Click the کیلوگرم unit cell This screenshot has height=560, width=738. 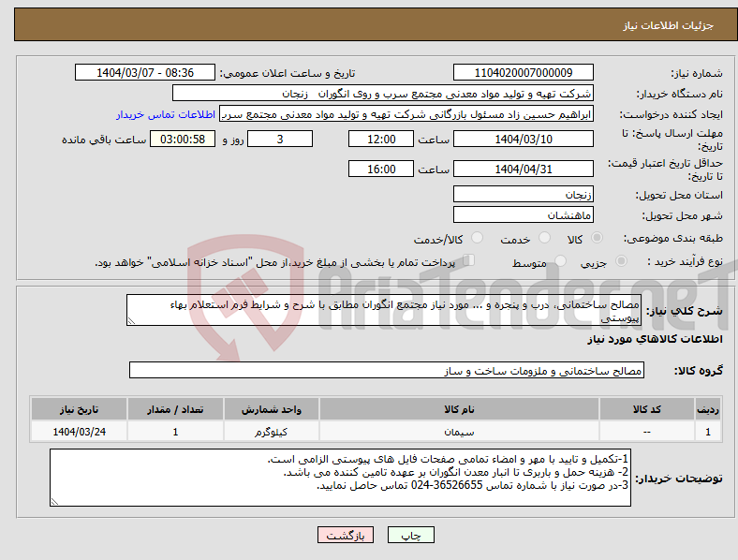coord(271,432)
